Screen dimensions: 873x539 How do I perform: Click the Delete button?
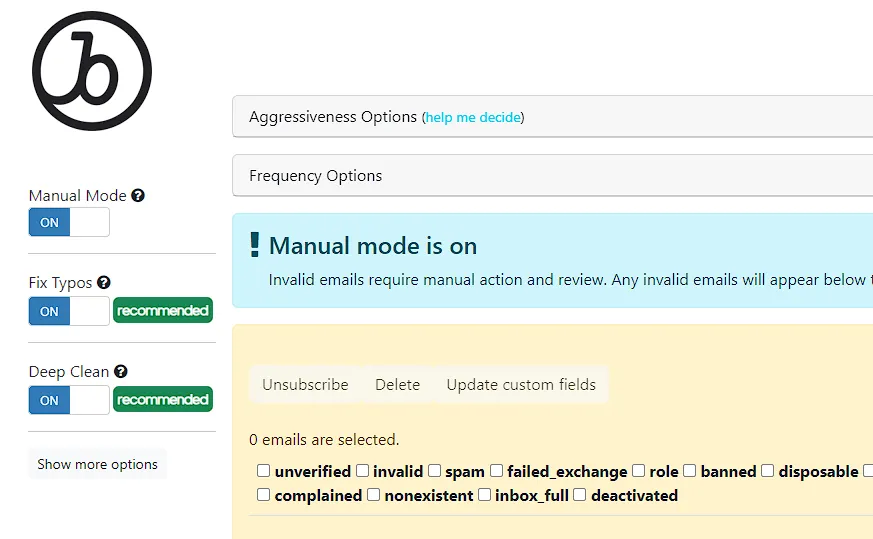tap(398, 384)
